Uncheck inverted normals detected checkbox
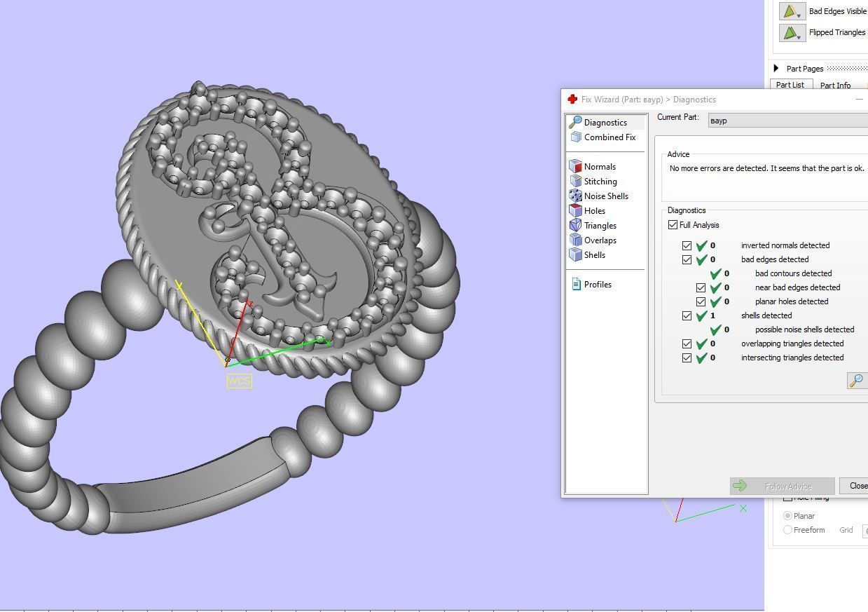The image size is (868, 612). 687,245
